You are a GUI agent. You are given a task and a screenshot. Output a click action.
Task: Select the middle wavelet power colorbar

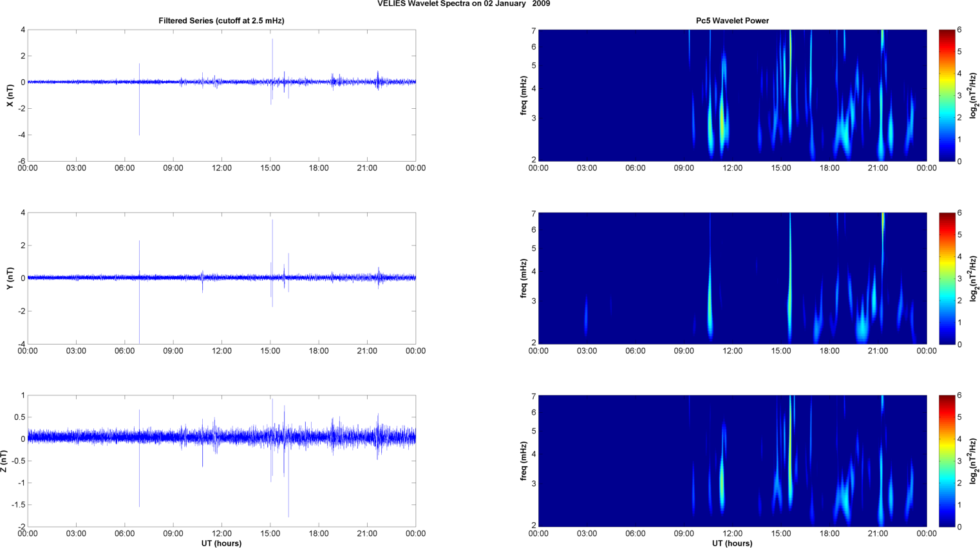(947, 278)
